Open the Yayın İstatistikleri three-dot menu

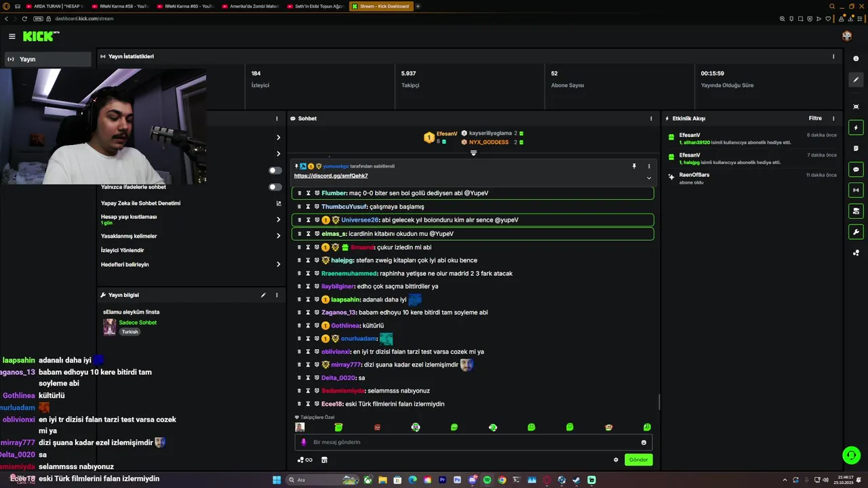tap(833, 56)
